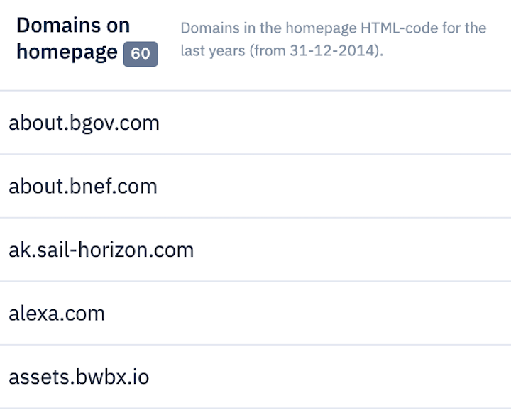Open the about.bnef.com domain link

(x=82, y=187)
